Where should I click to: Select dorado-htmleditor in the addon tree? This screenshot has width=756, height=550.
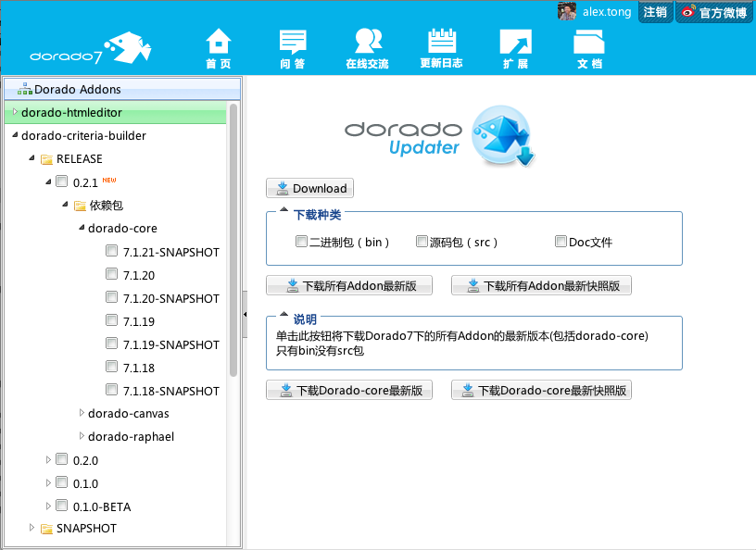[72, 113]
